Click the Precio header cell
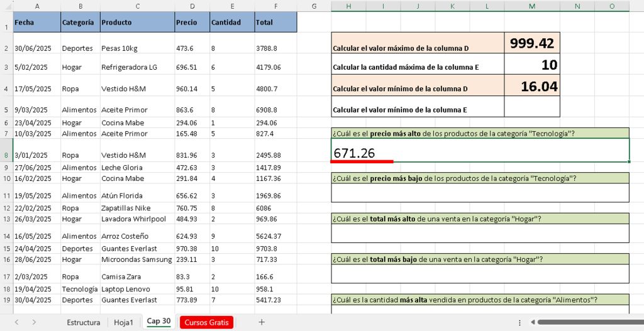This screenshot has width=644, height=331. 192,22
